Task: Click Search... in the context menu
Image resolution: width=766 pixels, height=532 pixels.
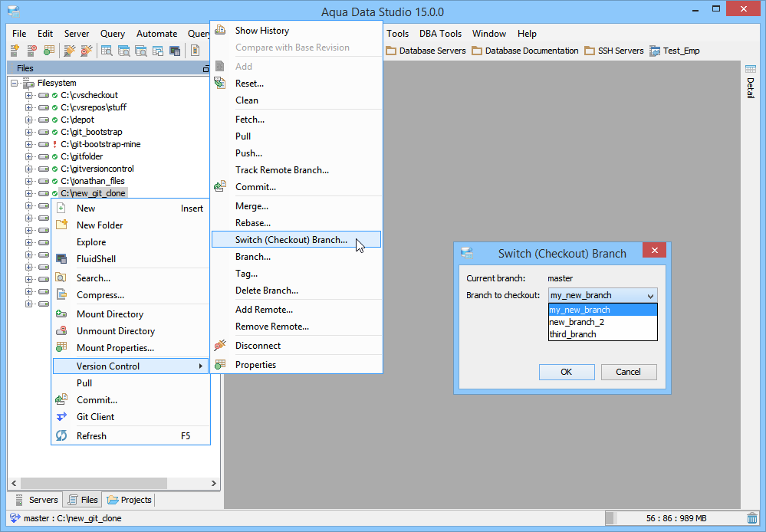Action: 131,278
